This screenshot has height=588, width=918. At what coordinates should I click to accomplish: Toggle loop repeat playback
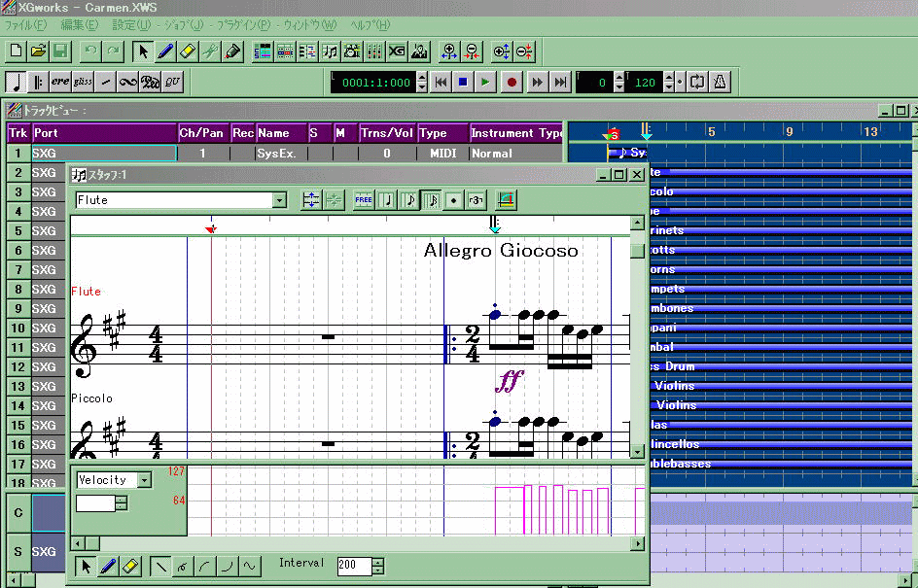[696, 83]
